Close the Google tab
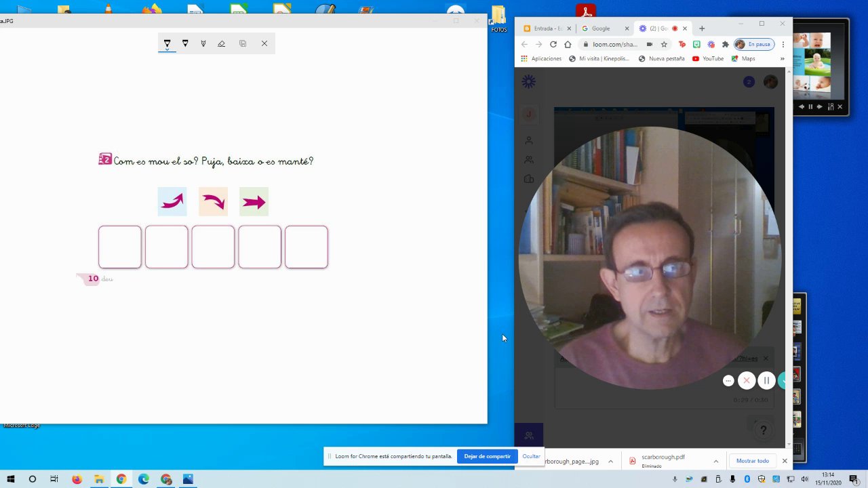The height and width of the screenshot is (488, 868). [x=627, y=28]
